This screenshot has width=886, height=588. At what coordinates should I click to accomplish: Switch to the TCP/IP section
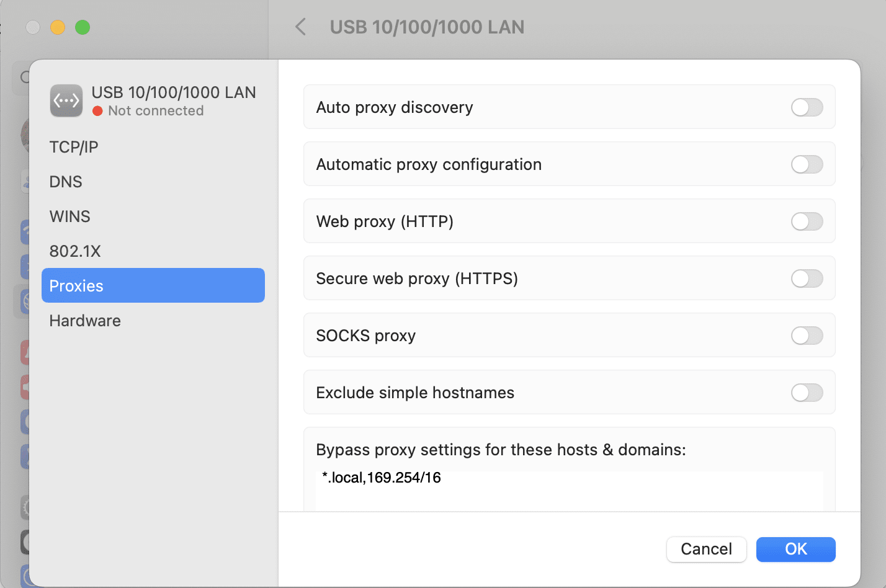pyautogui.click(x=73, y=146)
